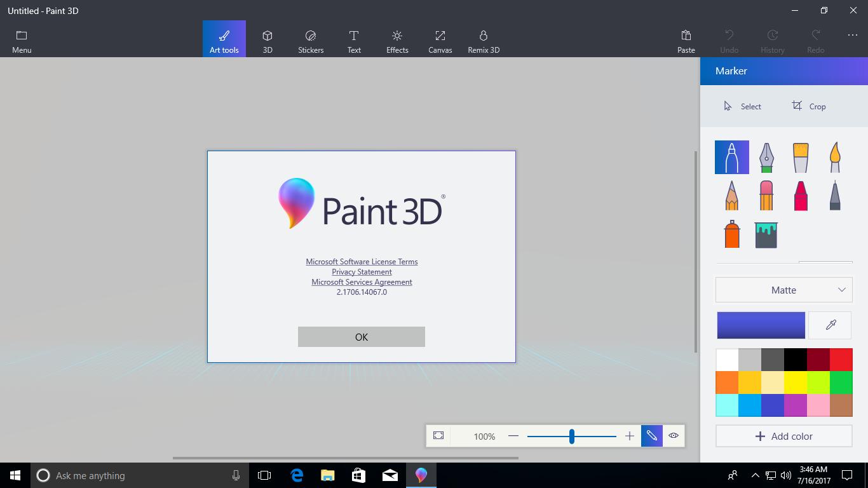This screenshot has width=868, height=488.
Task: Click the Add color button
Action: (x=783, y=436)
